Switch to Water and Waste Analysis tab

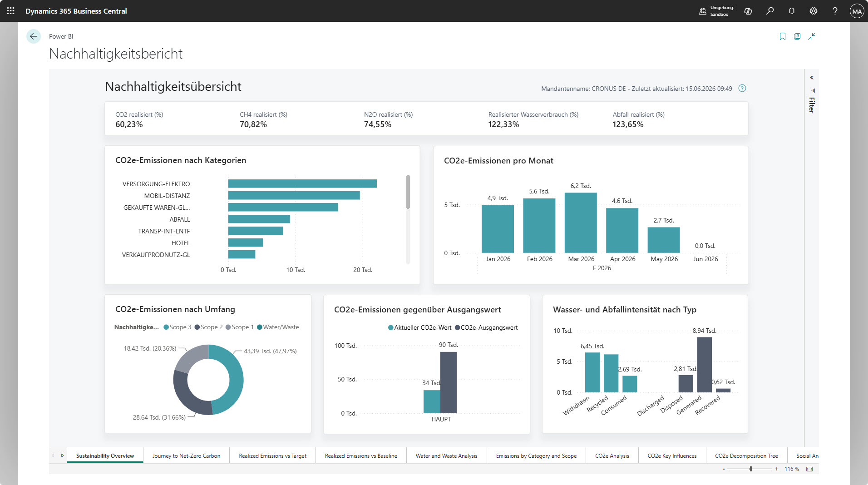pyautogui.click(x=446, y=455)
